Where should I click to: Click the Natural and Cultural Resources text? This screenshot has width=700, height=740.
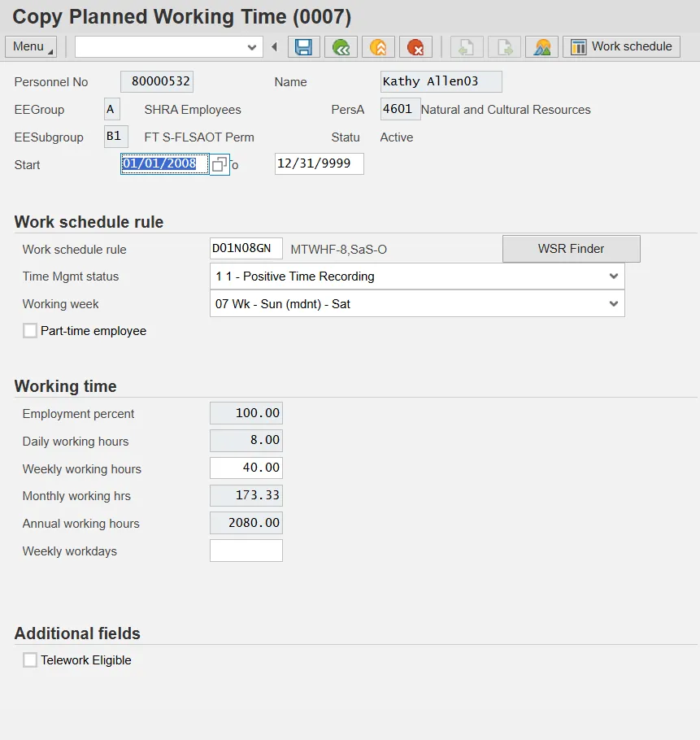[506, 110]
